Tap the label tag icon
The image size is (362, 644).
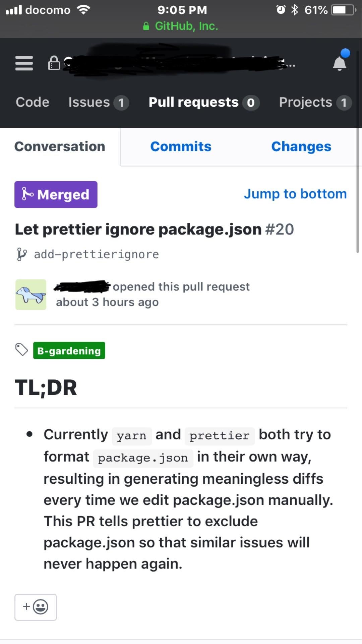(x=22, y=350)
